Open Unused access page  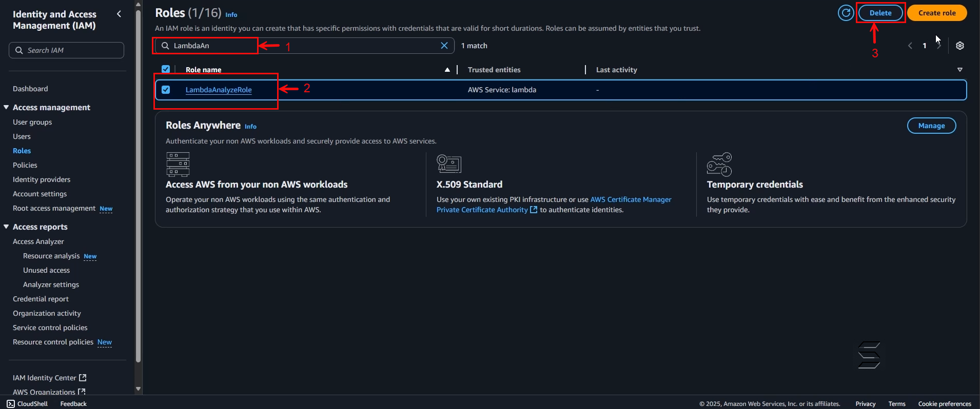tap(46, 270)
